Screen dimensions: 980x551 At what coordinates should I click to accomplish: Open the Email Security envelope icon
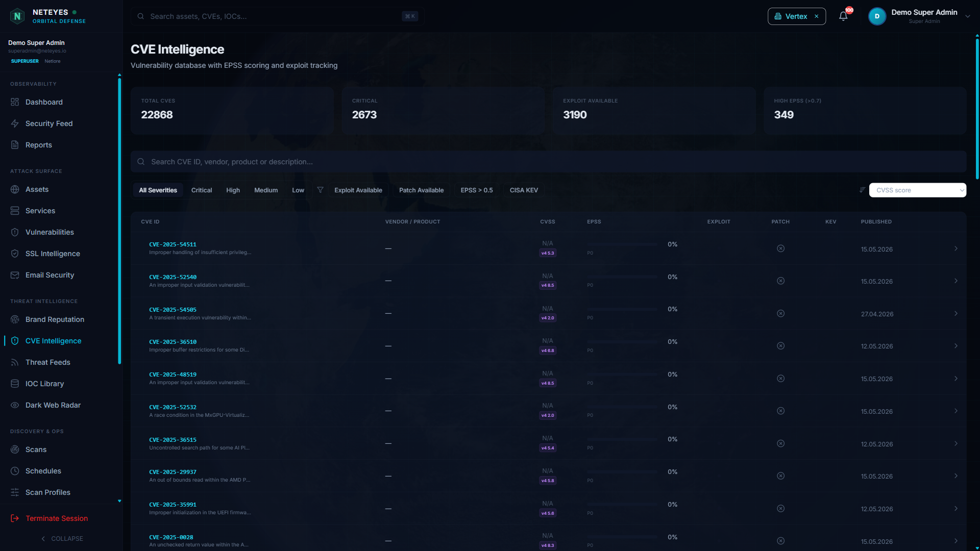[15, 275]
